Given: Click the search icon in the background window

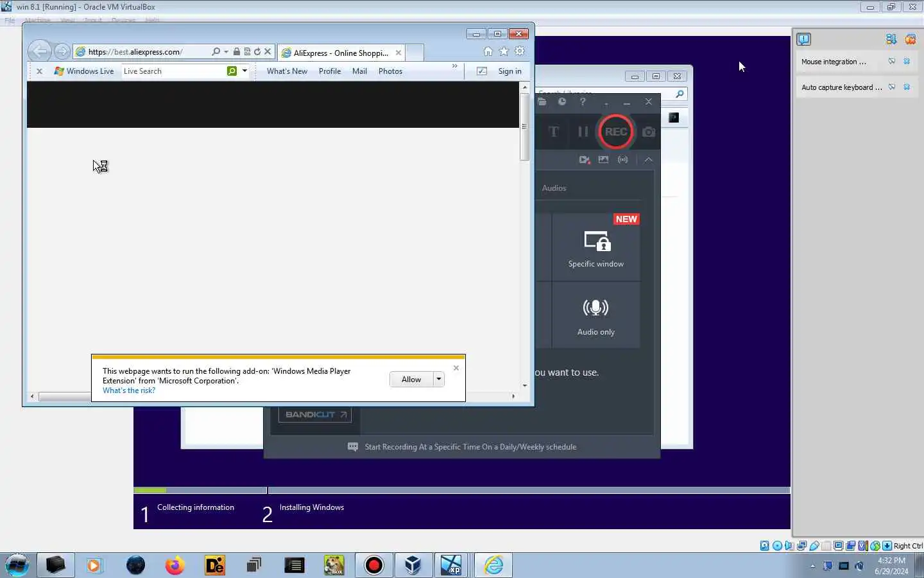Looking at the screenshot, I should (x=680, y=94).
